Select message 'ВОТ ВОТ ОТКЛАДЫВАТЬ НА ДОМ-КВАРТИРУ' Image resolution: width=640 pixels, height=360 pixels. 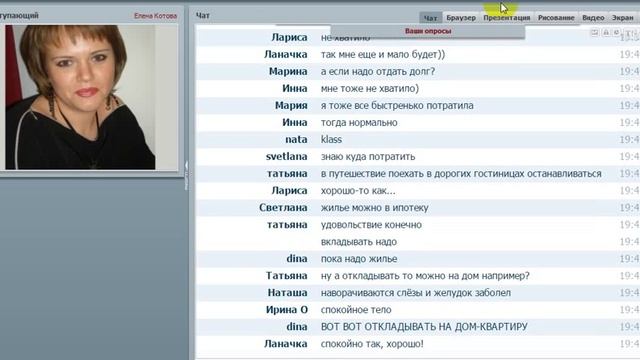click(x=424, y=327)
